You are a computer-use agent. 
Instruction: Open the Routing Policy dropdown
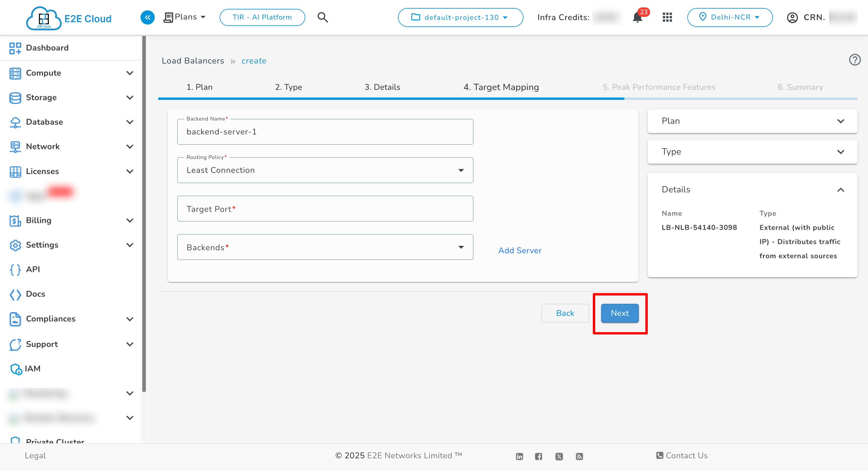[325, 170]
